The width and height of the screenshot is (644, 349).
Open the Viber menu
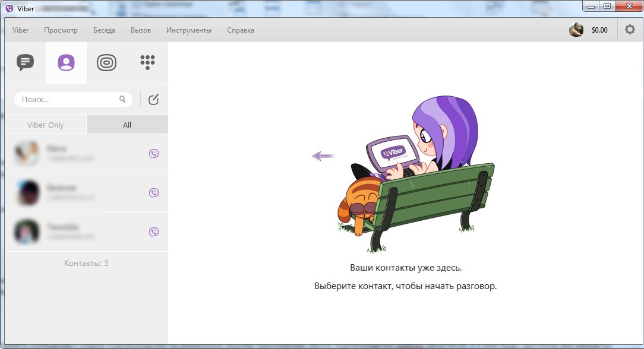click(21, 30)
